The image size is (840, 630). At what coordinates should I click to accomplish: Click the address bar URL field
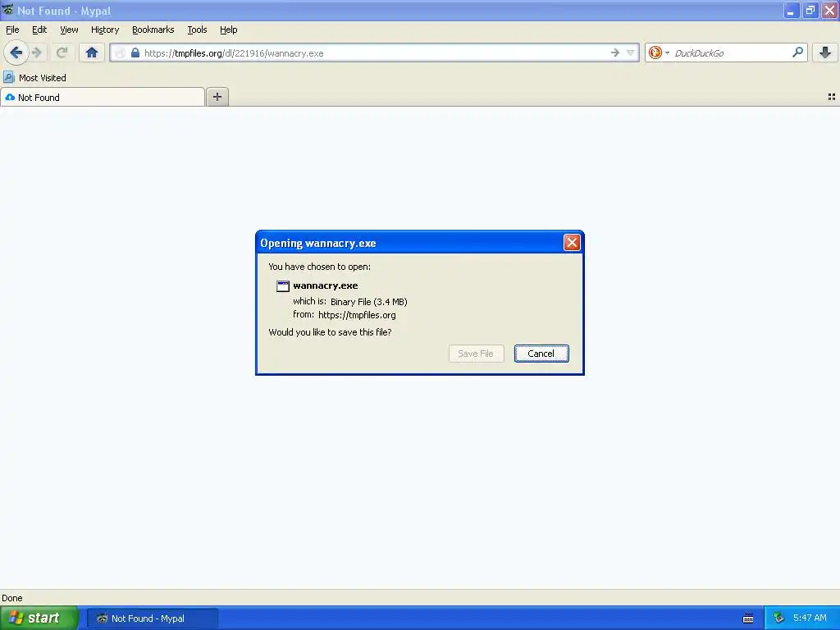coord(374,52)
